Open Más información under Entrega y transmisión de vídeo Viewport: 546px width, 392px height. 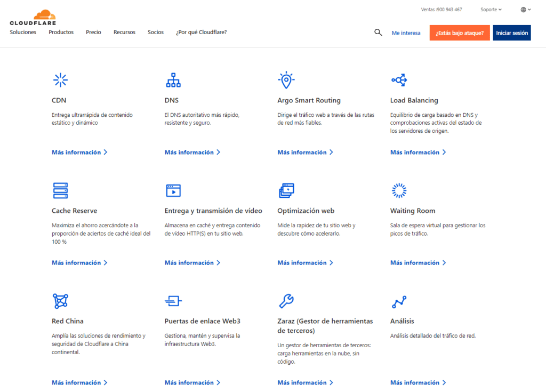[x=192, y=263]
